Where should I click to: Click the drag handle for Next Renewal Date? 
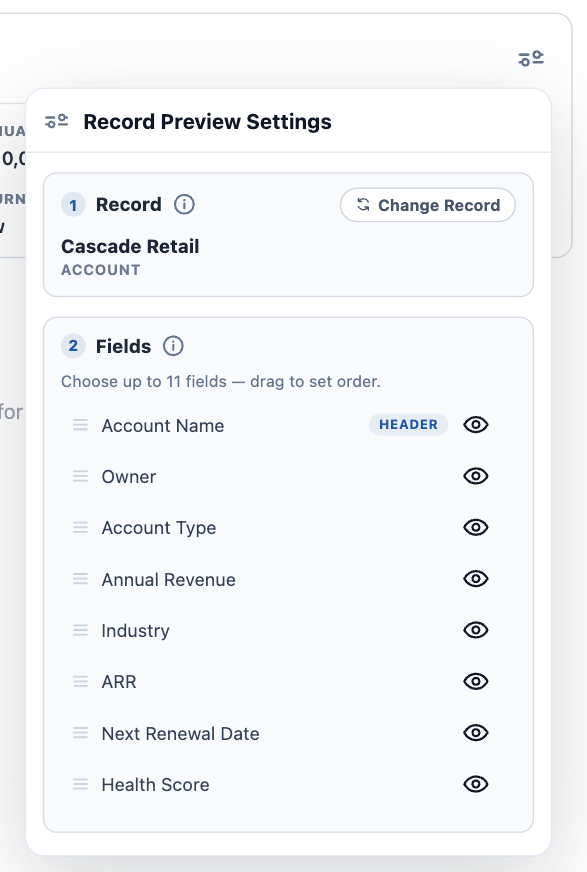(x=81, y=733)
